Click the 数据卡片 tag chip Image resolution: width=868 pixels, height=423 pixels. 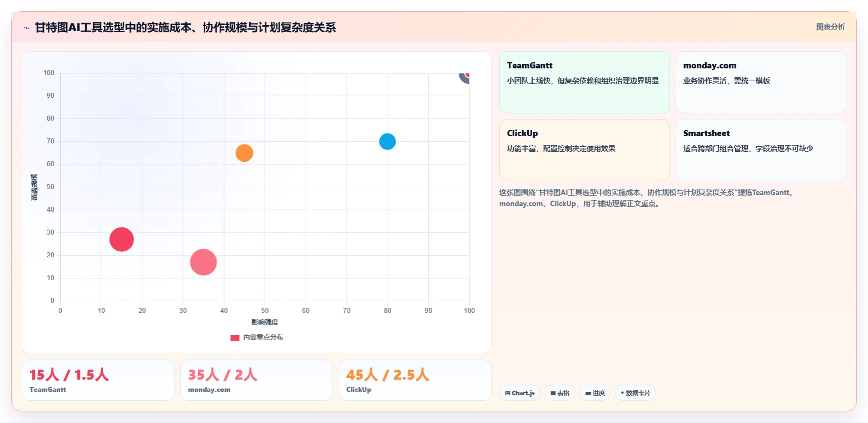(636, 393)
